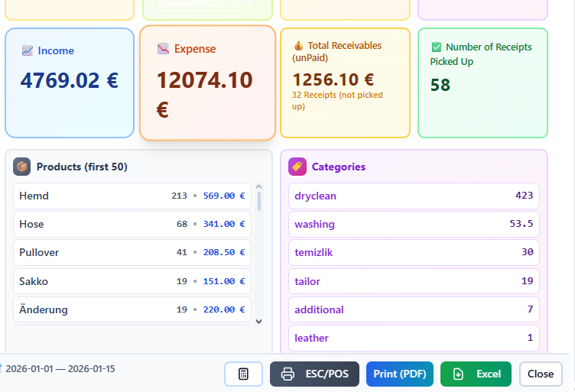The width and height of the screenshot is (575, 392).
Task: Close the report dialog
Action: tap(541, 374)
